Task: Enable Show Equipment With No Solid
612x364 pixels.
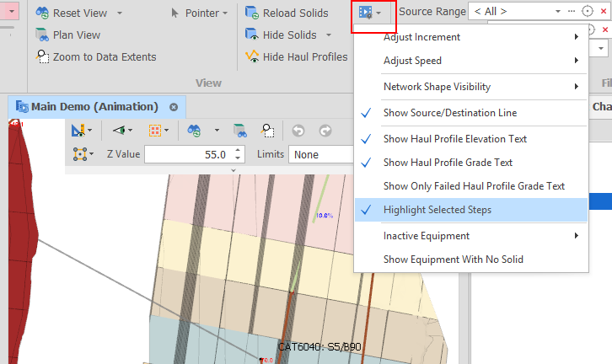Action: (x=471, y=260)
